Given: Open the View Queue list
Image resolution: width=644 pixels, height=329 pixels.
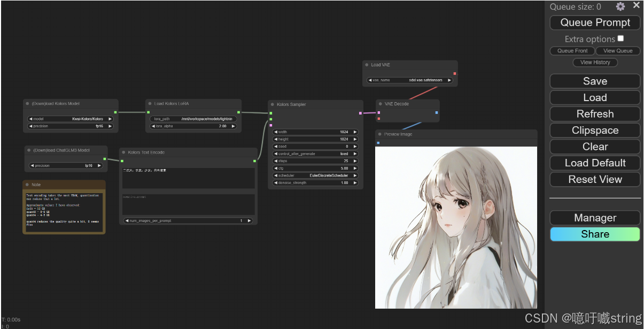Looking at the screenshot, I should coord(618,51).
